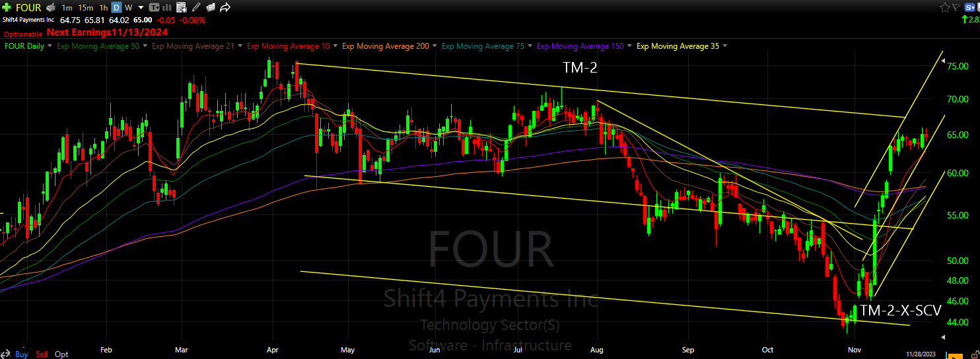The height and width of the screenshot is (359, 980).
Task: Click the high price 65.81 value
Action: coord(94,20)
